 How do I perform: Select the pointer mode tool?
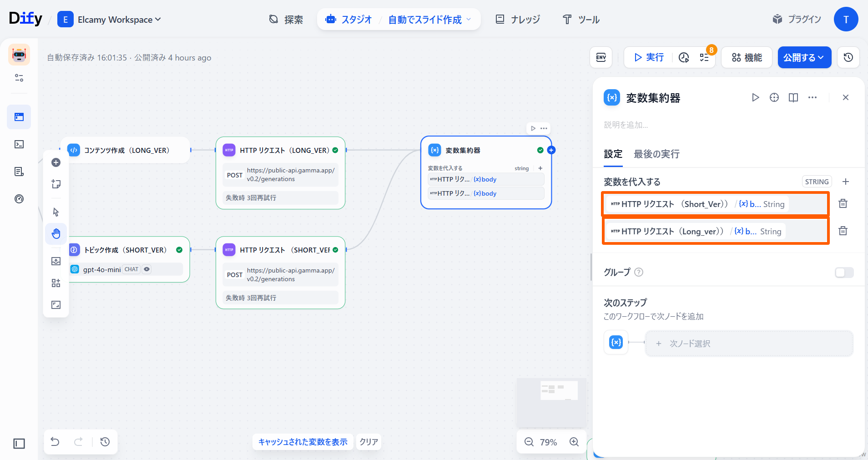click(x=56, y=212)
